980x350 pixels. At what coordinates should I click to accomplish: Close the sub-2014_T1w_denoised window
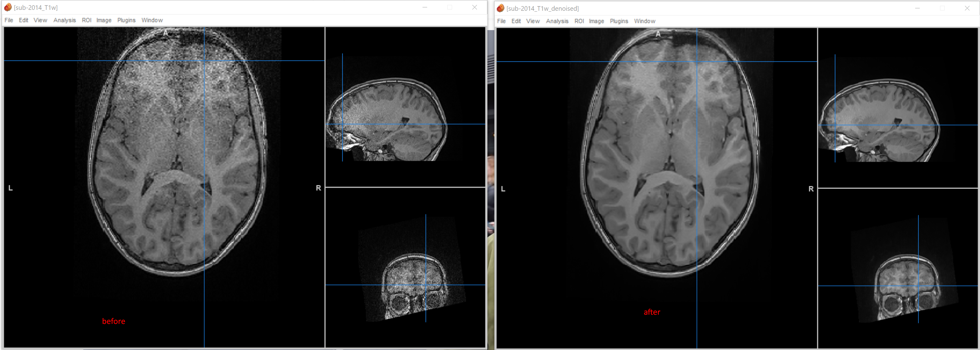tap(967, 8)
